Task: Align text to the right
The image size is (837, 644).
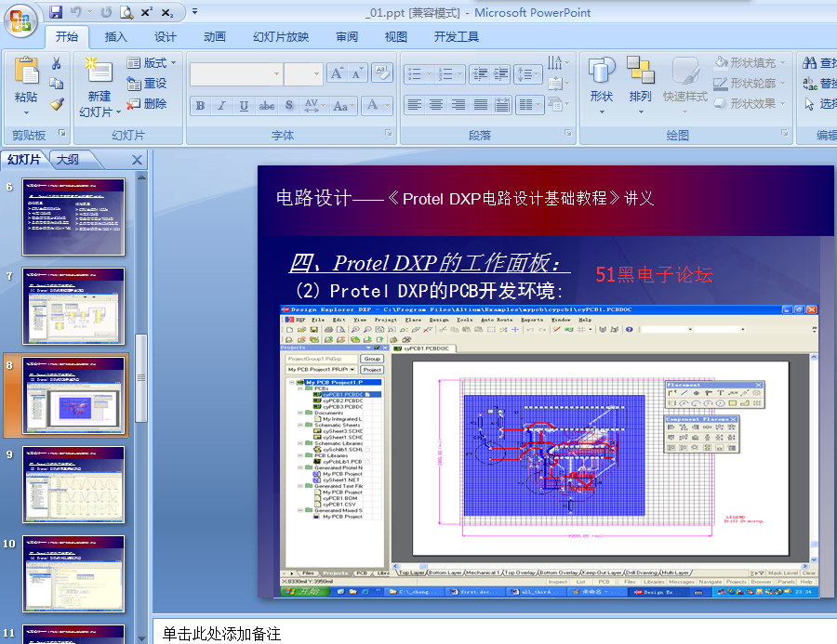Action: (x=458, y=105)
